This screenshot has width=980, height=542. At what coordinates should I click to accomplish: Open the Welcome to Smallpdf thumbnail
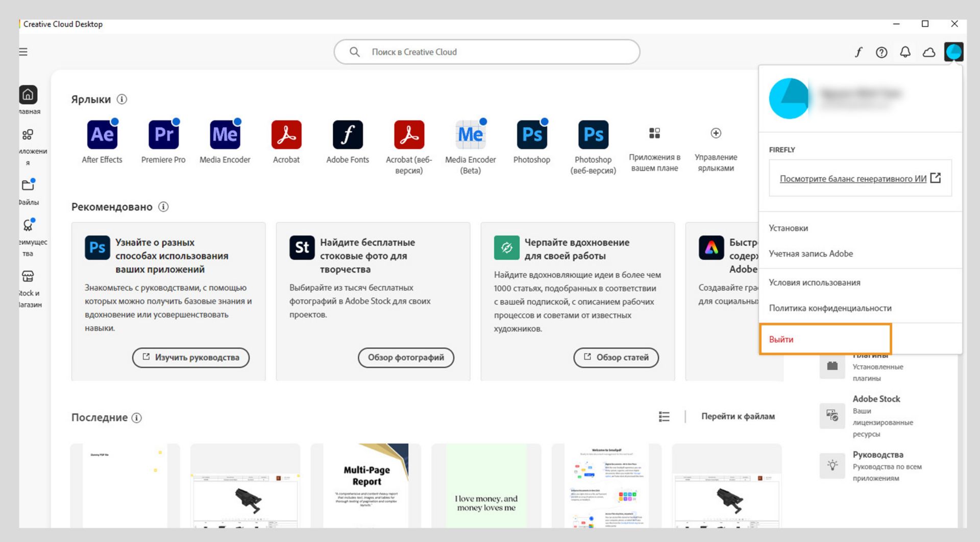[x=606, y=485]
